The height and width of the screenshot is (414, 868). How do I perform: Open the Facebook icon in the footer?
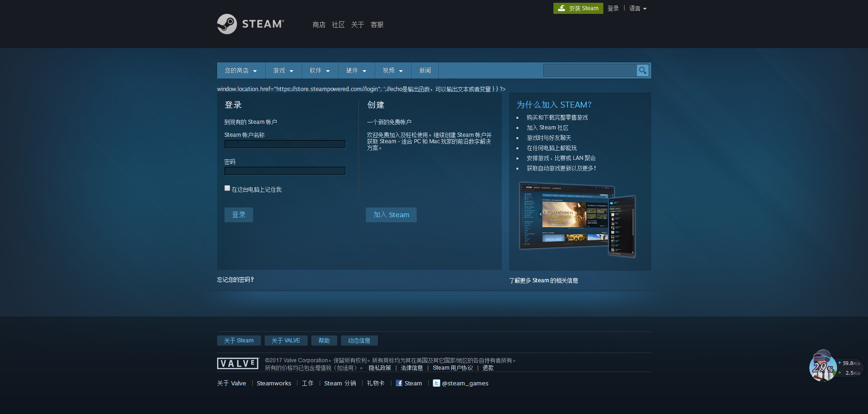point(399,383)
